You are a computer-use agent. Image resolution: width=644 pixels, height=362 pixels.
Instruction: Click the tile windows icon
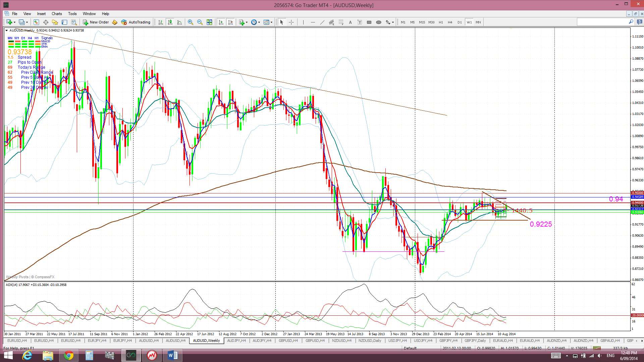point(209,22)
